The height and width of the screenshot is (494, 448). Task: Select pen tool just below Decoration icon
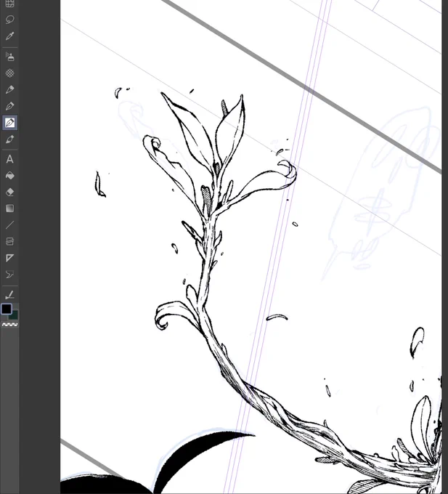click(9, 89)
